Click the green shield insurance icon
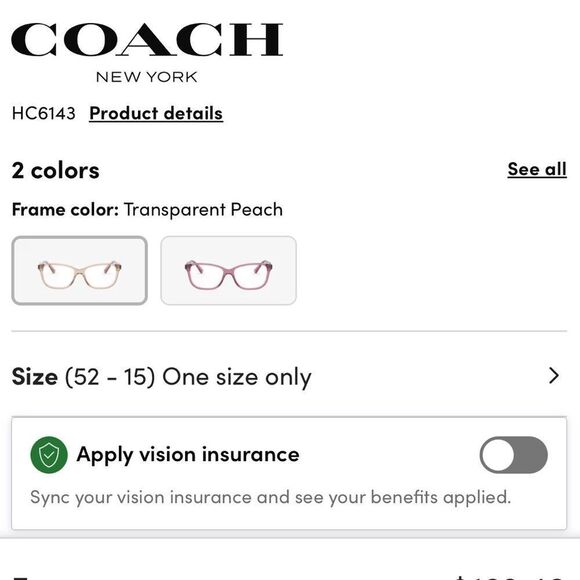Screen dimensions: 580x580 coord(49,455)
